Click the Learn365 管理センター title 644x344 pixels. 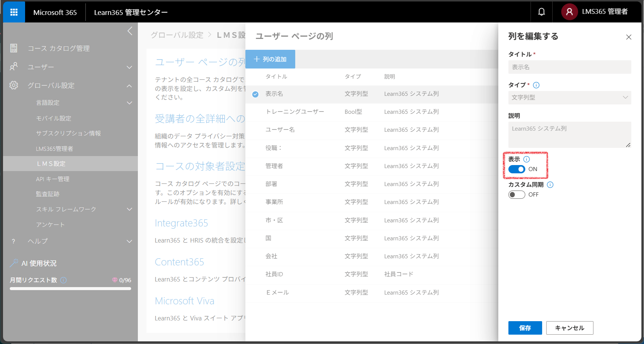131,12
